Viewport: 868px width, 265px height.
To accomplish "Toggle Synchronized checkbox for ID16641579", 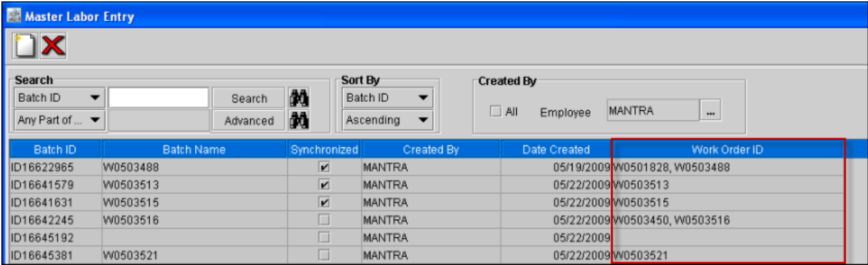I will coord(325,185).
